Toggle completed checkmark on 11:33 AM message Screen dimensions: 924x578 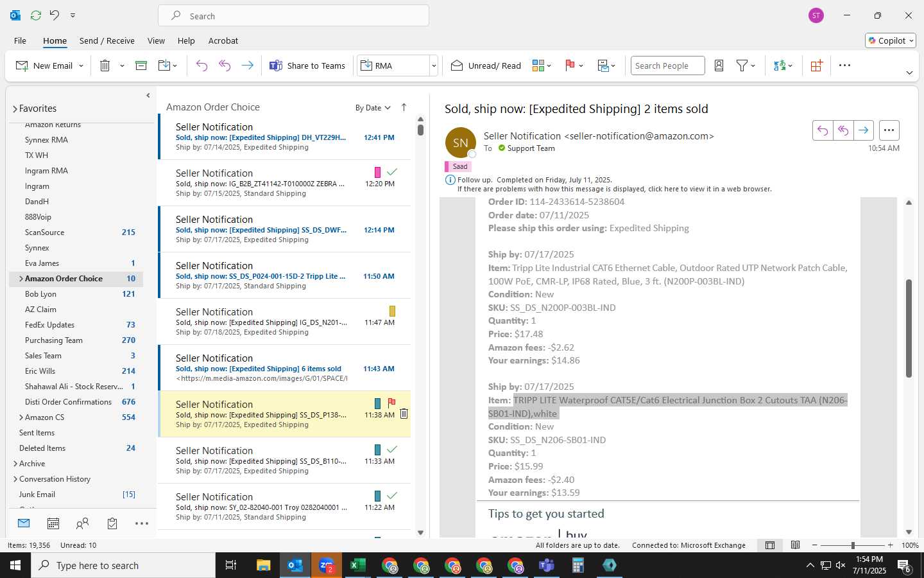pyautogui.click(x=392, y=449)
